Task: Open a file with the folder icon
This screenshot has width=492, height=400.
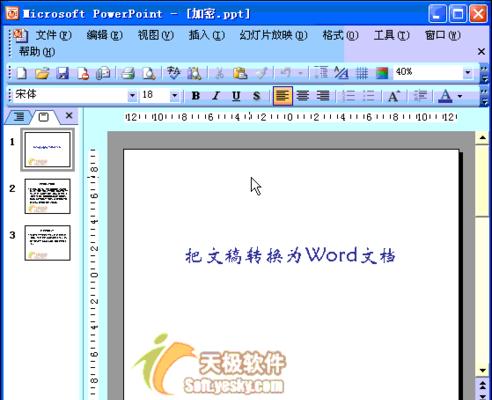Action: click(42, 73)
